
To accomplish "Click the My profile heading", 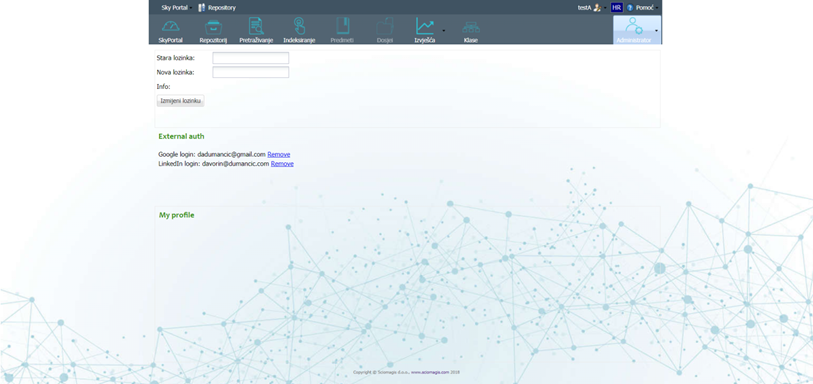I will [177, 215].
